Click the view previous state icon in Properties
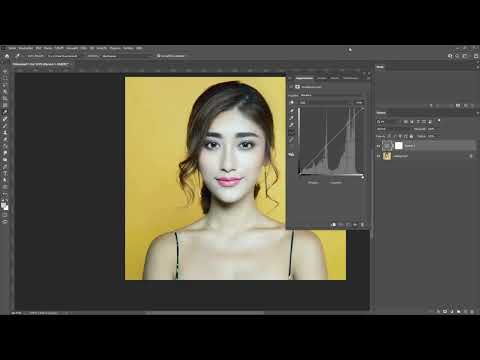The image size is (480, 360). [341, 224]
